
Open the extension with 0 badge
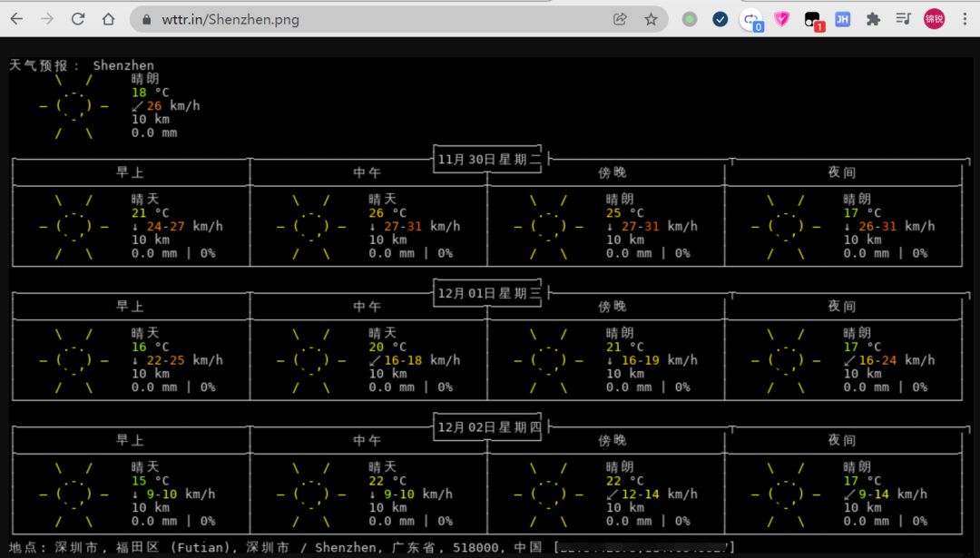click(x=751, y=20)
